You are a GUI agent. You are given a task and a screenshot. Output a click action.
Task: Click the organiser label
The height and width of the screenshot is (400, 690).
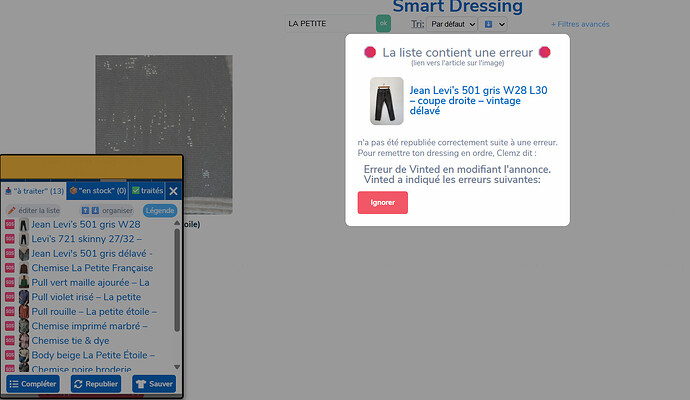(x=117, y=211)
